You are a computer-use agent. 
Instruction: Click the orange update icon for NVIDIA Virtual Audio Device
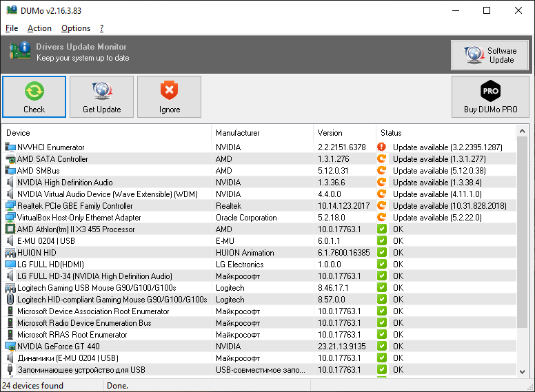pos(381,194)
